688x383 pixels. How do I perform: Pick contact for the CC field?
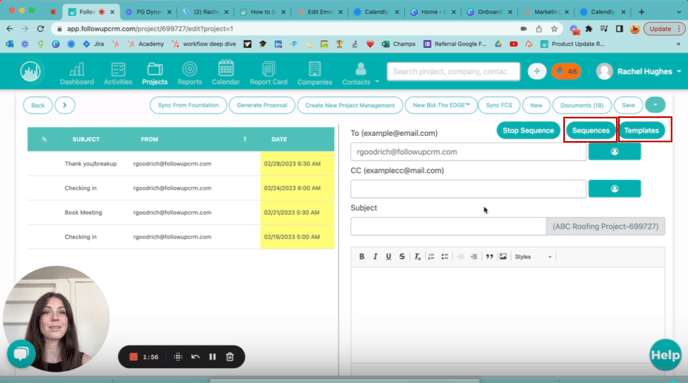pos(614,189)
